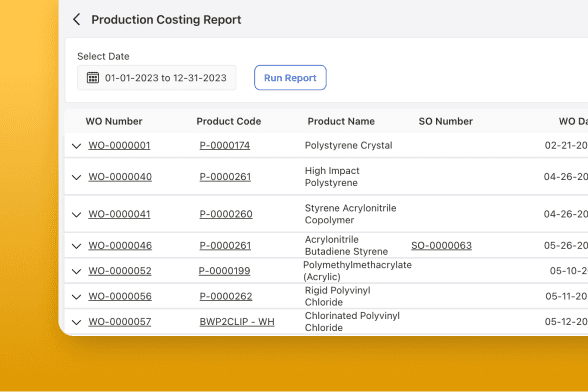Expand the WO-0000041 row chevron
The height and width of the screenshot is (392, 588).
[76, 215]
